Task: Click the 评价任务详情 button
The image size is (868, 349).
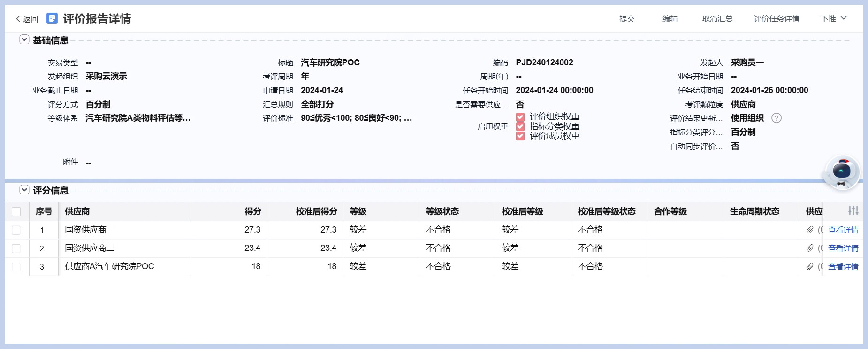Action: tap(777, 18)
